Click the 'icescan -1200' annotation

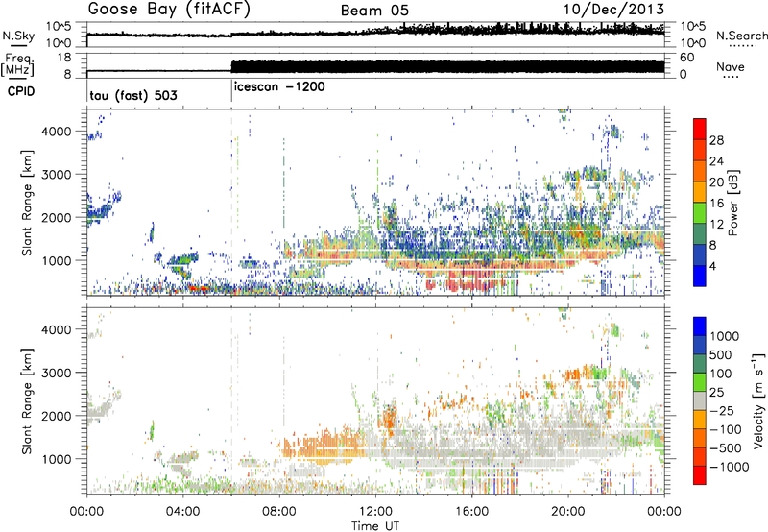tap(279, 87)
